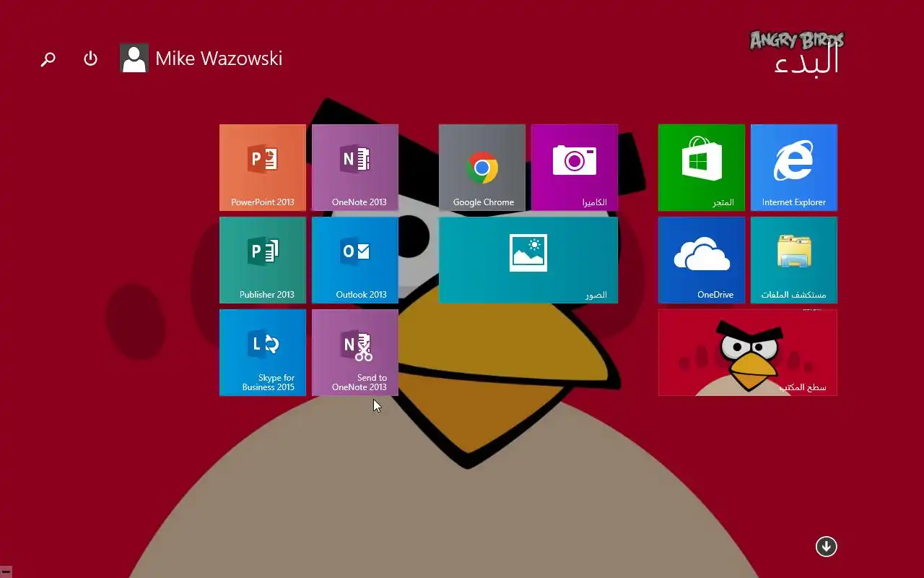The height and width of the screenshot is (578, 924).
Task: Open the Store (المتجر) tile
Action: click(702, 168)
